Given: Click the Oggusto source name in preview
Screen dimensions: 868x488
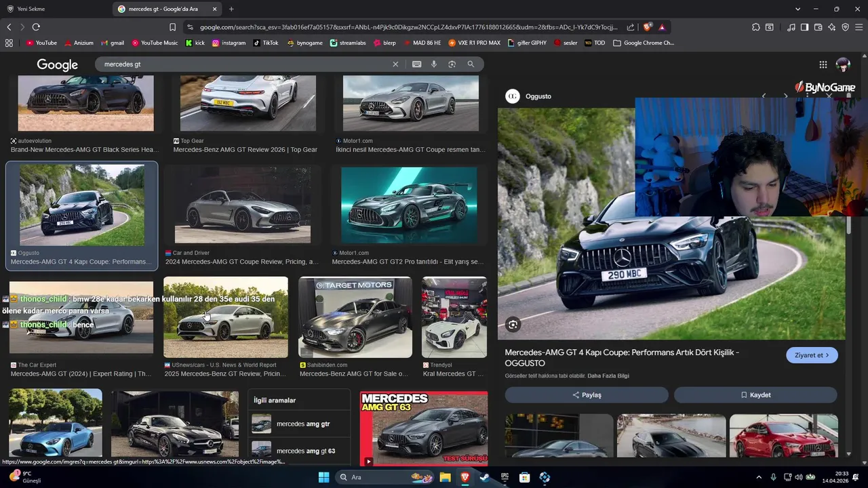Looking at the screenshot, I should tap(538, 96).
